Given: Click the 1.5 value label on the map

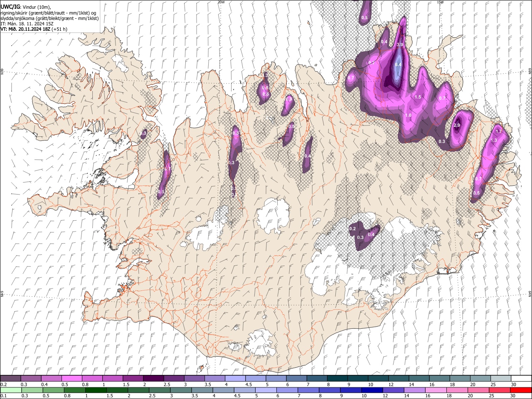Looking at the screenshot, I should tap(418, 97).
